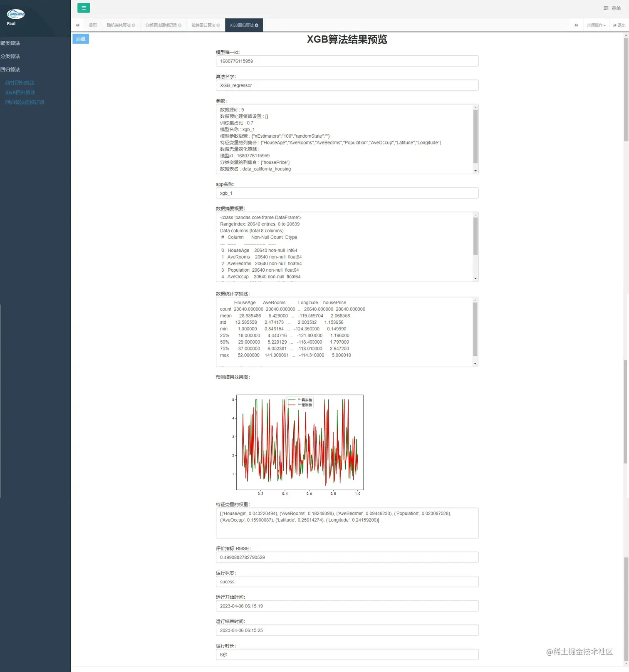The height and width of the screenshot is (672, 629).
Task: Open 线性回归算法 in the sidebar
Action: point(20,83)
